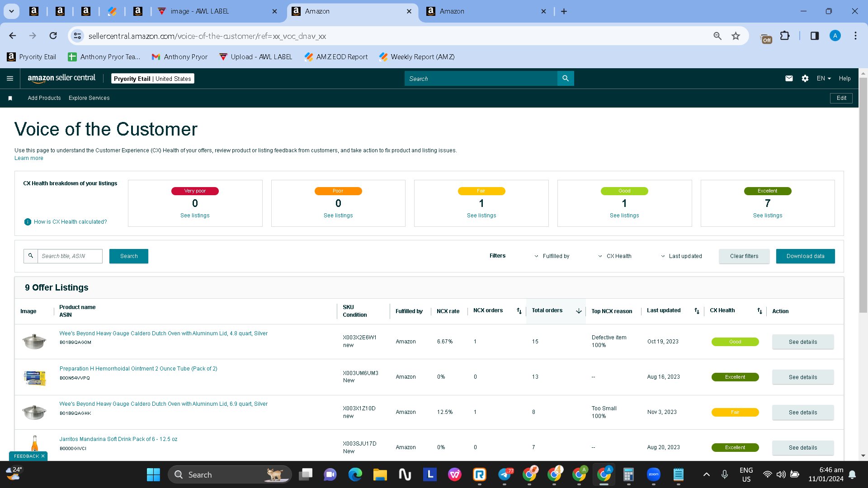868x488 pixels.
Task: Expand the Last updated filter
Action: pos(681,256)
